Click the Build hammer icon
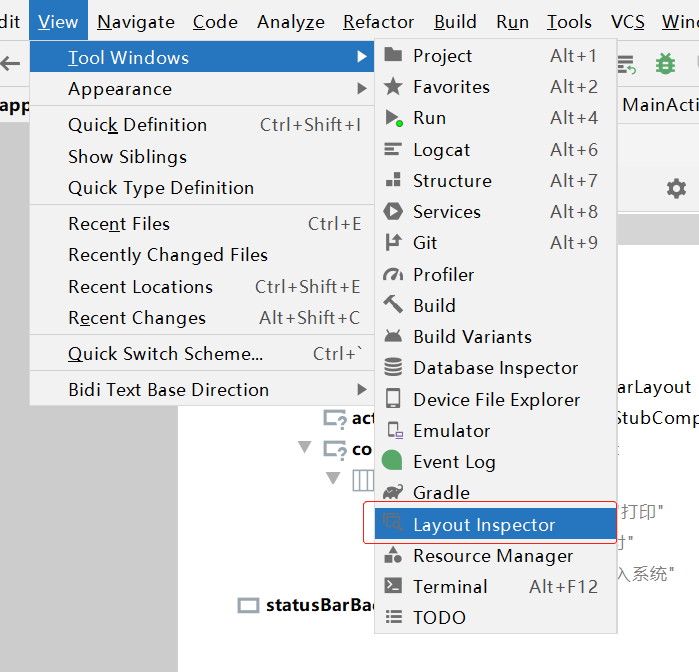 (393, 305)
